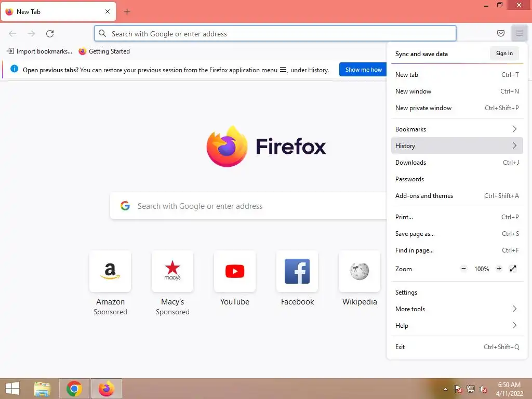Choose Find in page...
Image resolution: width=532 pixels, height=399 pixels.
(457, 250)
